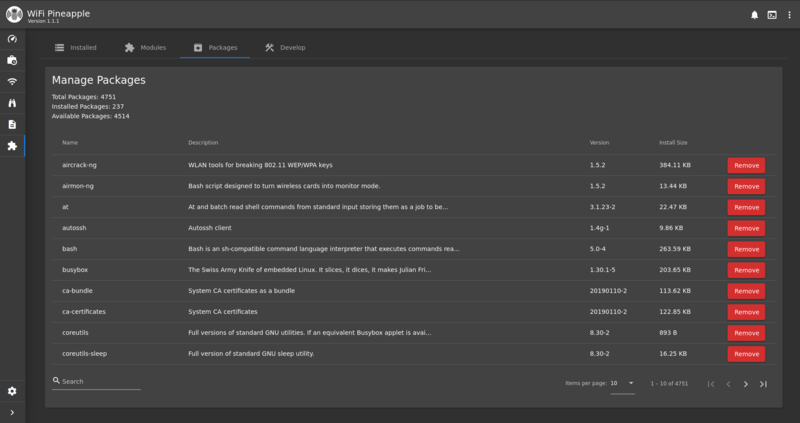Switch to the Installed tab
Viewport: 800px width, 423px height.
[76, 47]
